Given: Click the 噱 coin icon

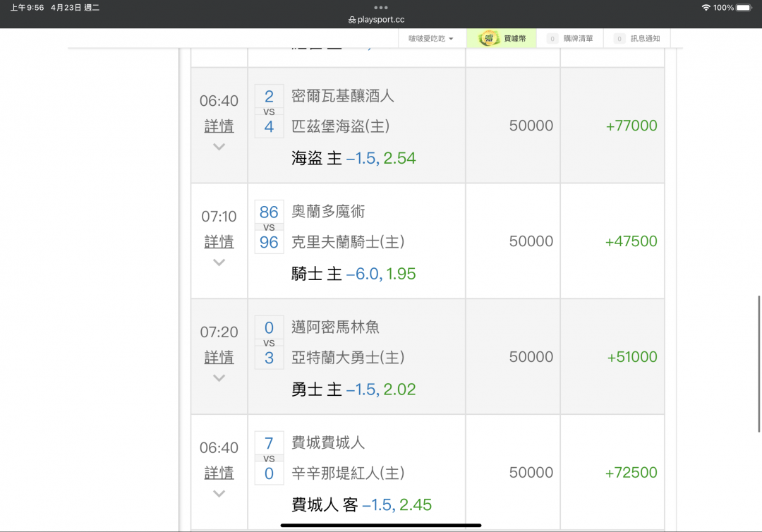Looking at the screenshot, I should point(488,38).
